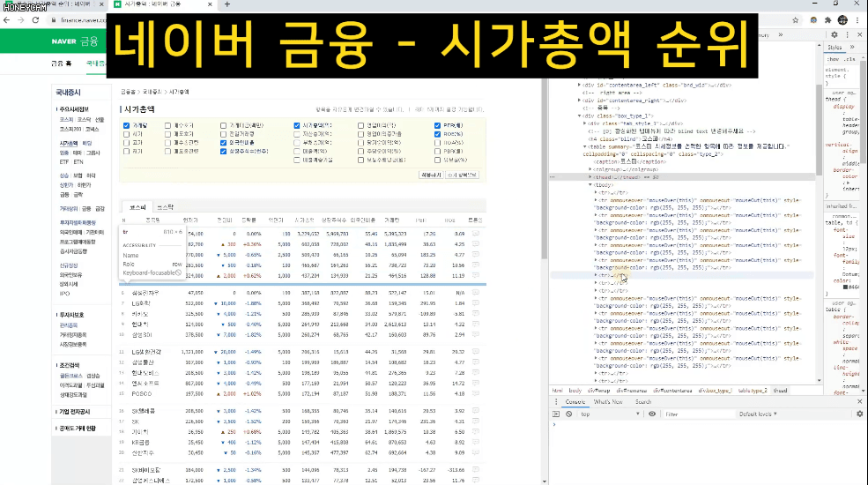This screenshot has height=485, width=868.
Task: Go back with browser back arrow
Action: pyautogui.click(x=7, y=20)
